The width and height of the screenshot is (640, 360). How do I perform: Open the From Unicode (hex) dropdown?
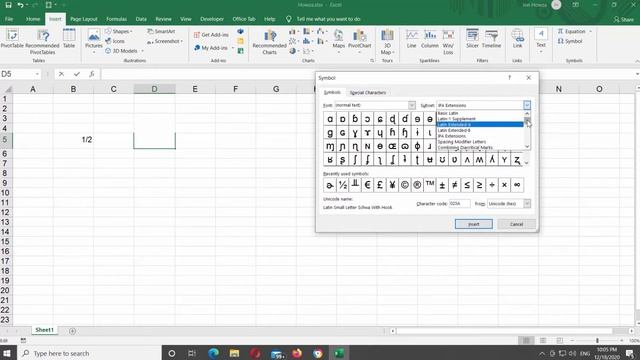pos(527,204)
